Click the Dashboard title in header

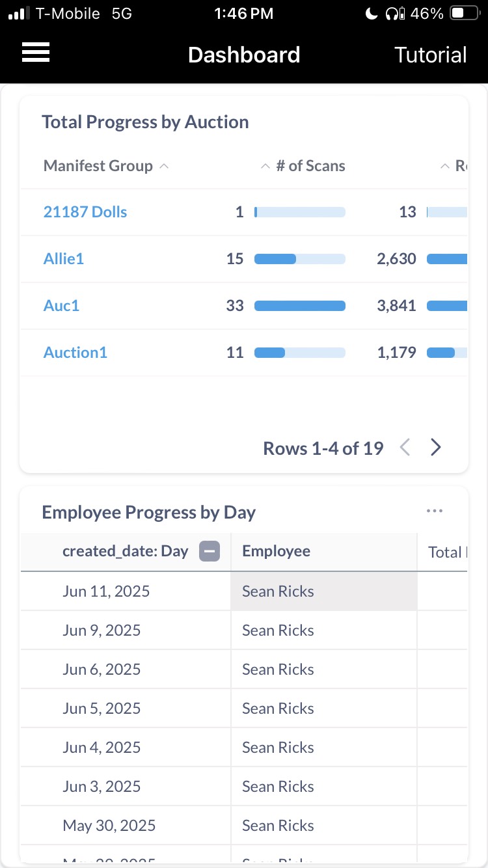(x=244, y=55)
